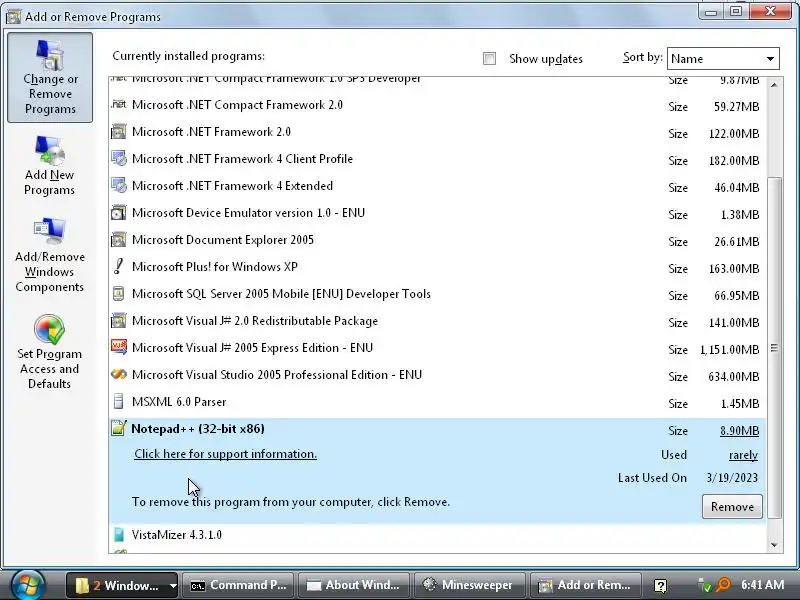Select Microsoft .NET Compact Framework 2.0 row
Image resolution: width=800 pixels, height=600 pixels.
pyautogui.click(x=437, y=105)
